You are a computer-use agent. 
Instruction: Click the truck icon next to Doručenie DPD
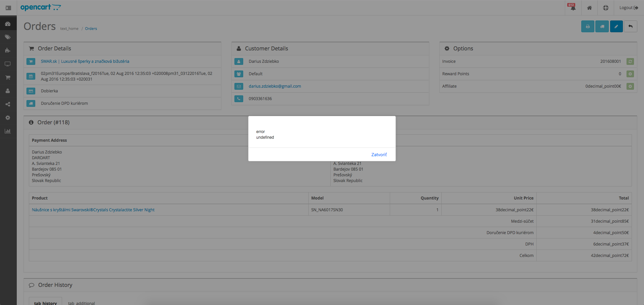pos(31,103)
